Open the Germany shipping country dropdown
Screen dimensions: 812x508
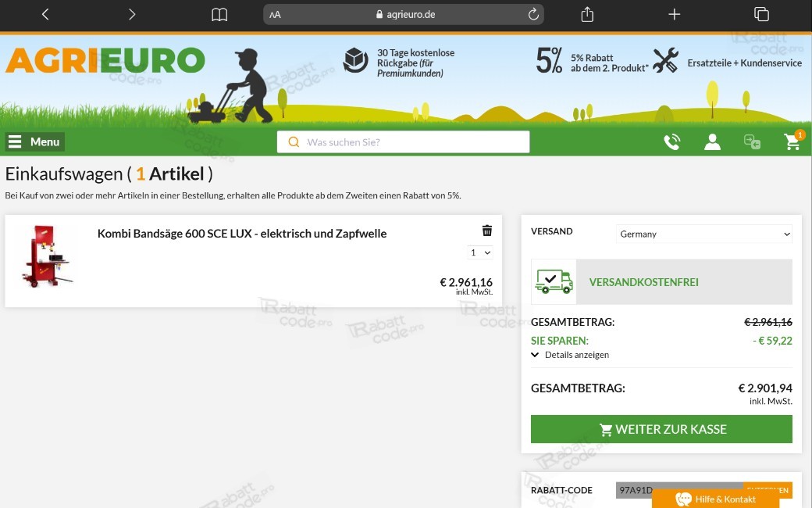703,234
